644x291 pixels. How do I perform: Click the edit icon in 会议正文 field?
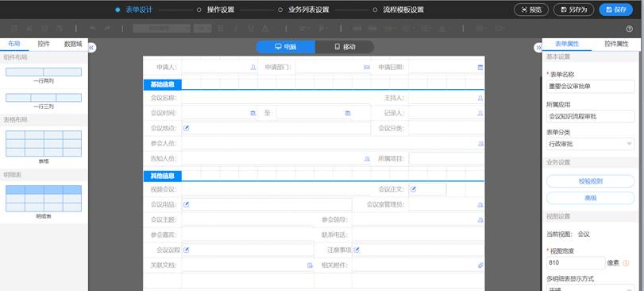point(414,189)
